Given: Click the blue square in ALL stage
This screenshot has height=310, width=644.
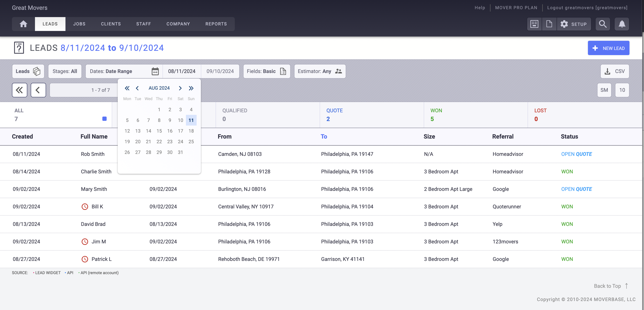Looking at the screenshot, I should [x=104, y=118].
